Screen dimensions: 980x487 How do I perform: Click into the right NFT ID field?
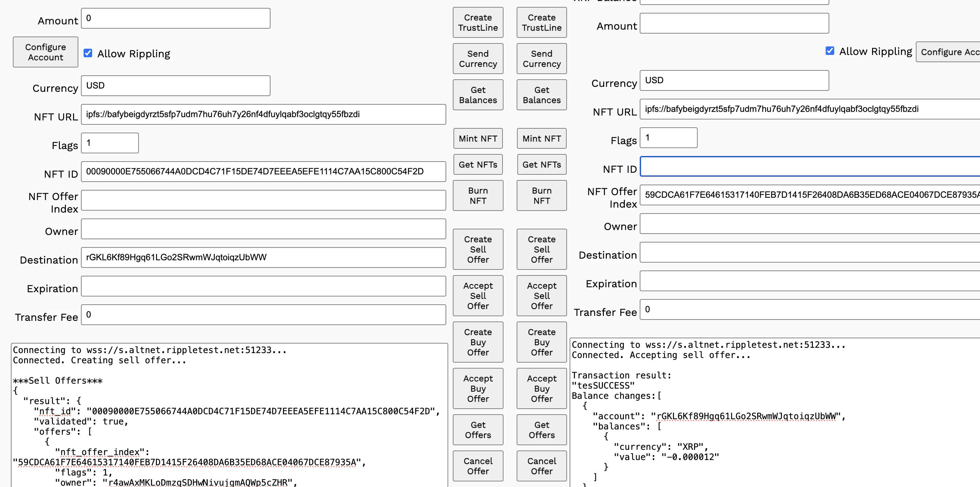coord(810,167)
